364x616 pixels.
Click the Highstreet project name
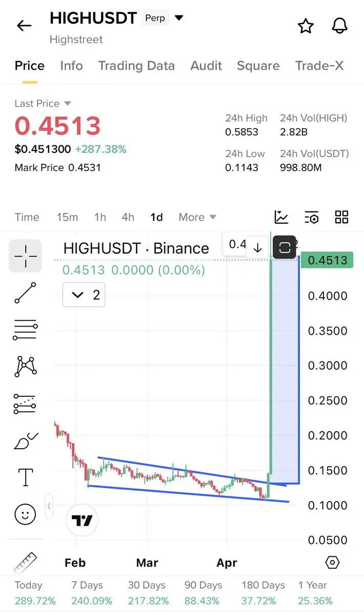click(76, 40)
